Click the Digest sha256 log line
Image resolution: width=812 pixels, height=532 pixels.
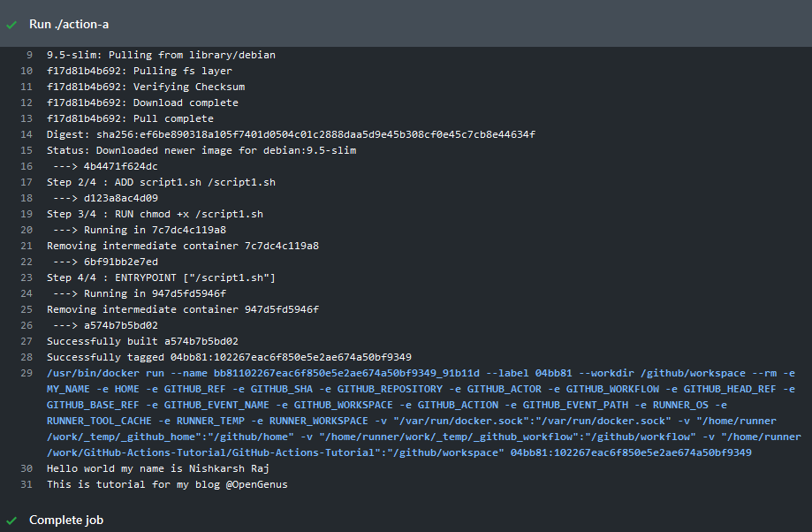(x=291, y=134)
